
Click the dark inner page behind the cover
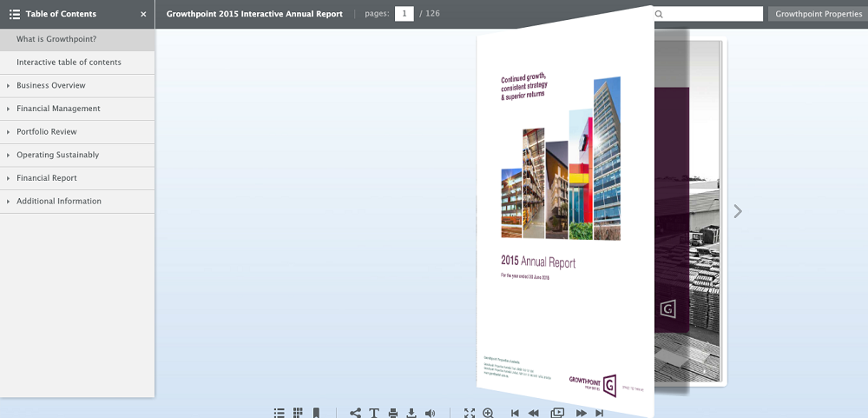(672, 210)
